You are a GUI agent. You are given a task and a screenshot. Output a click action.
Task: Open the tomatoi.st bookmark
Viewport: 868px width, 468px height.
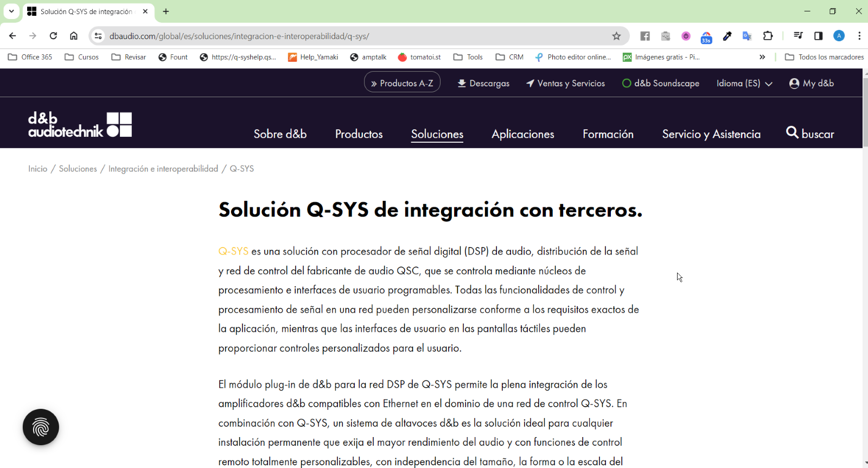click(419, 57)
